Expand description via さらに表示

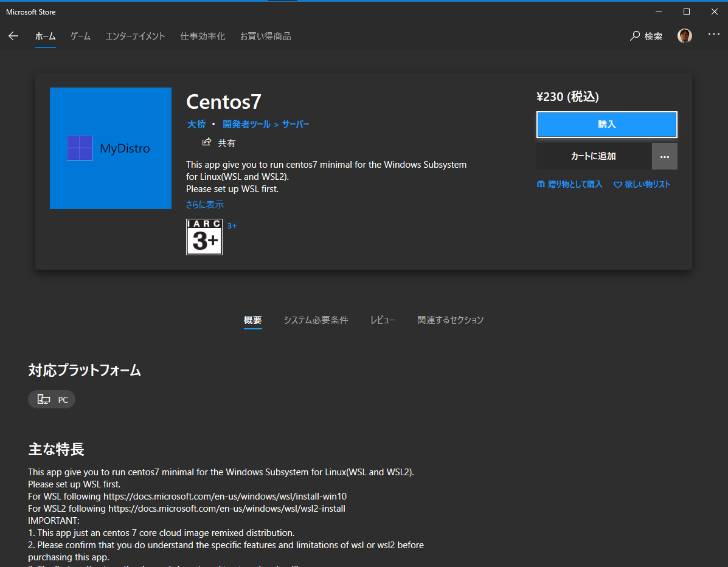click(205, 204)
